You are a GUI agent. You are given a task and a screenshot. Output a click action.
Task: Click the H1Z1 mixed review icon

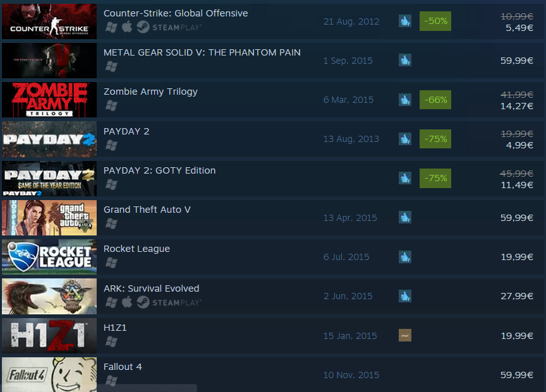coord(404,335)
